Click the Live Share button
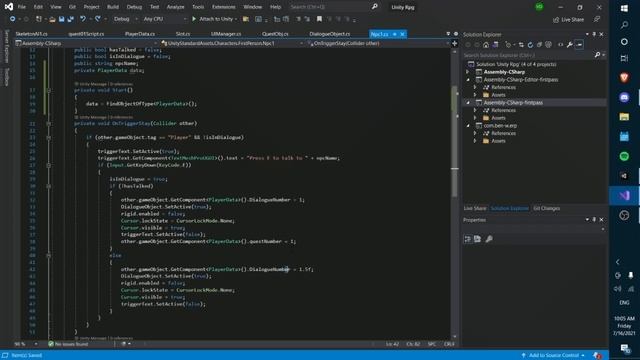Screen dimensions: 640x360 click(569, 20)
